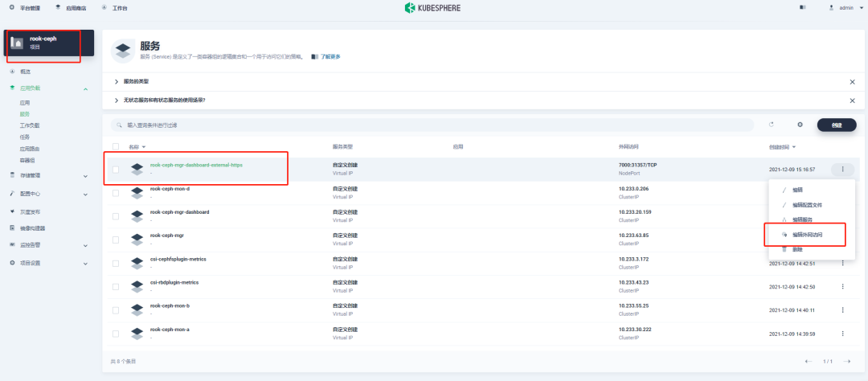Check the rook-ceph-mgr-dashboard-external-https row checkbox
Screen dimensions: 868x381
pyautogui.click(x=116, y=170)
